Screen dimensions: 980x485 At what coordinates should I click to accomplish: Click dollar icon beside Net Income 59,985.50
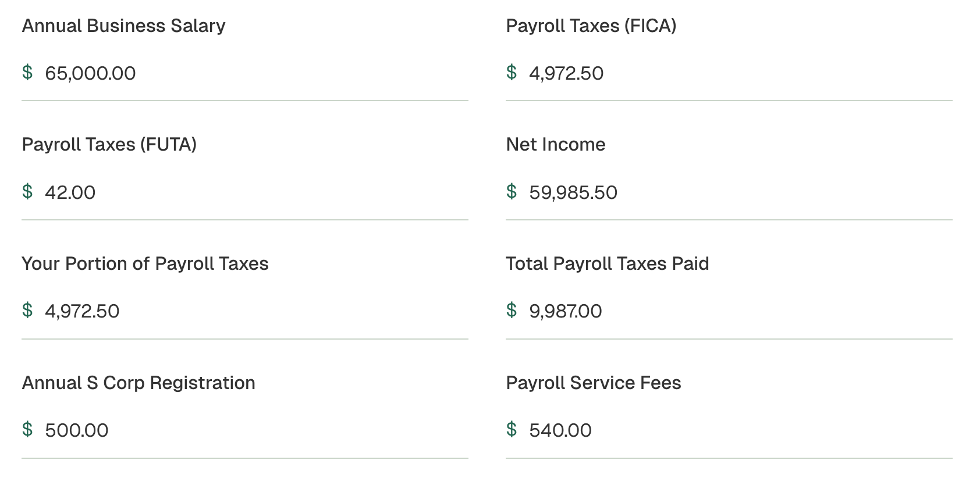click(x=512, y=191)
